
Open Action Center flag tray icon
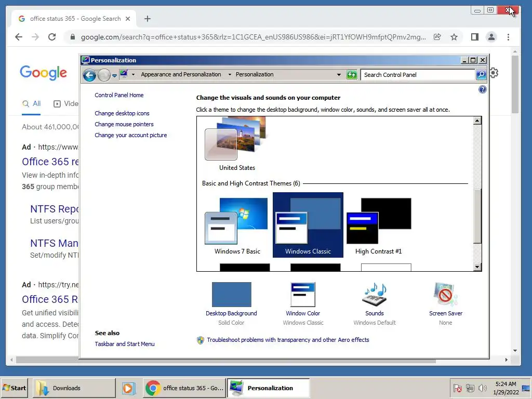[x=457, y=388]
